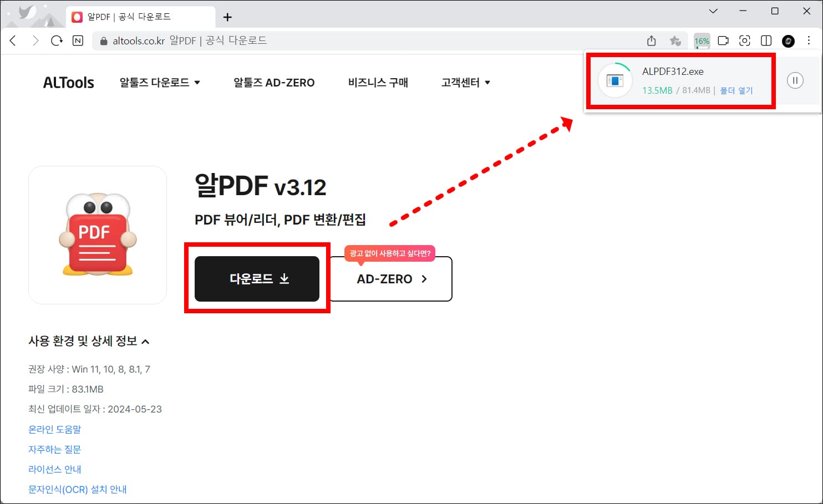Click the dark profile avatar icon
Viewport: 823px width, 504px height.
(788, 40)
